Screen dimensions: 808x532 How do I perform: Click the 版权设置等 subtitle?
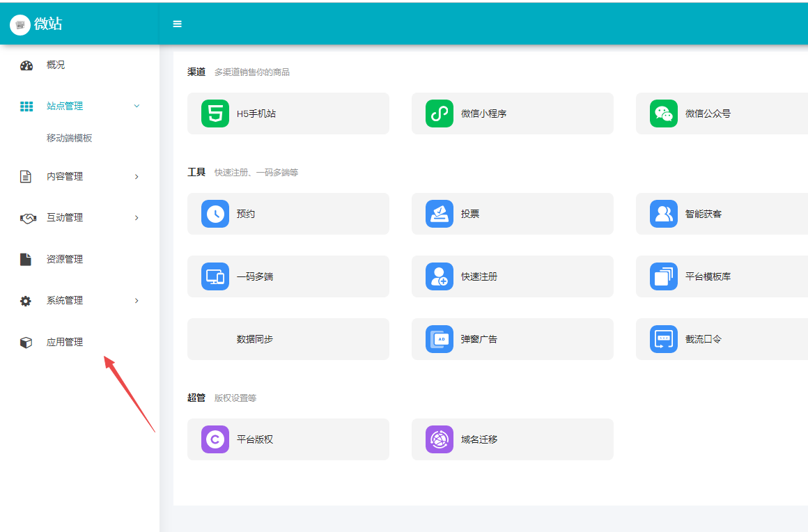pos(235,398)
